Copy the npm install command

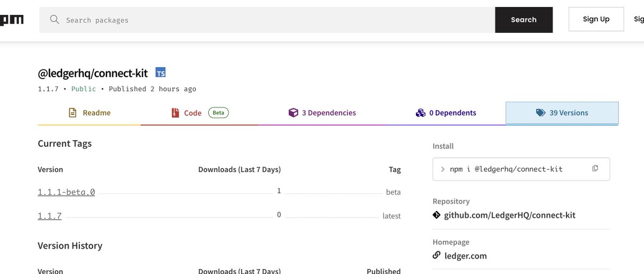coord(595,169)
